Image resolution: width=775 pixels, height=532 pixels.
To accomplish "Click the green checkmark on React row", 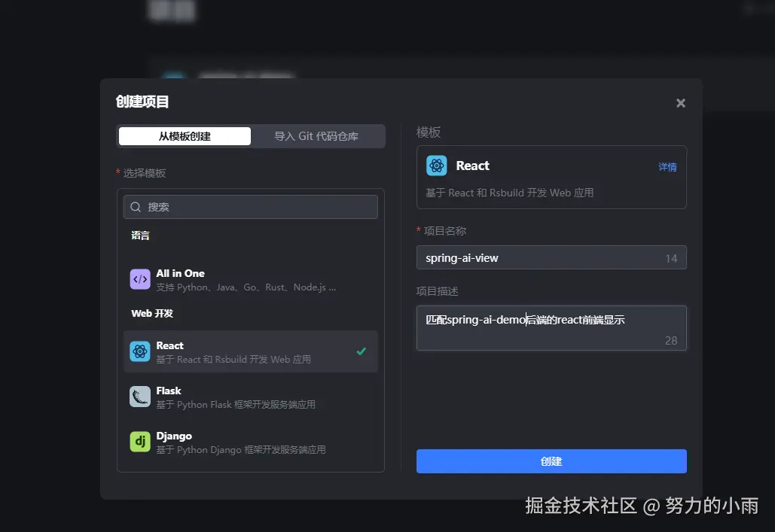I will [362, 351].
